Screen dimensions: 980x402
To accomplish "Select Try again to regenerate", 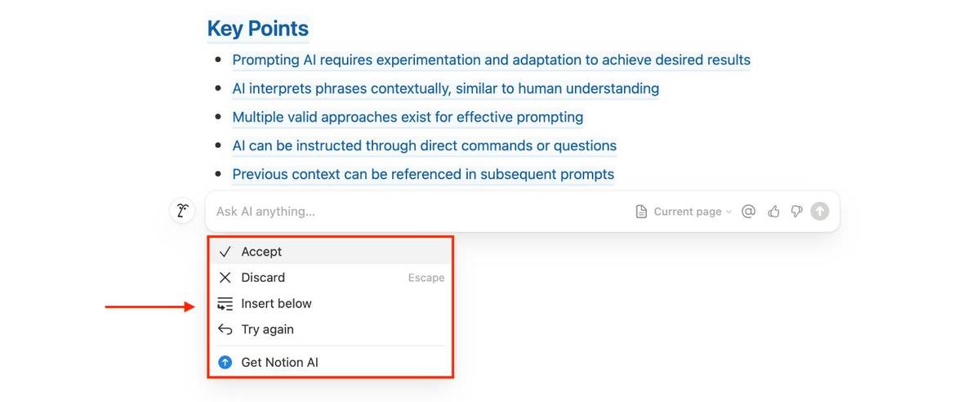I will (x=267, y=330).
